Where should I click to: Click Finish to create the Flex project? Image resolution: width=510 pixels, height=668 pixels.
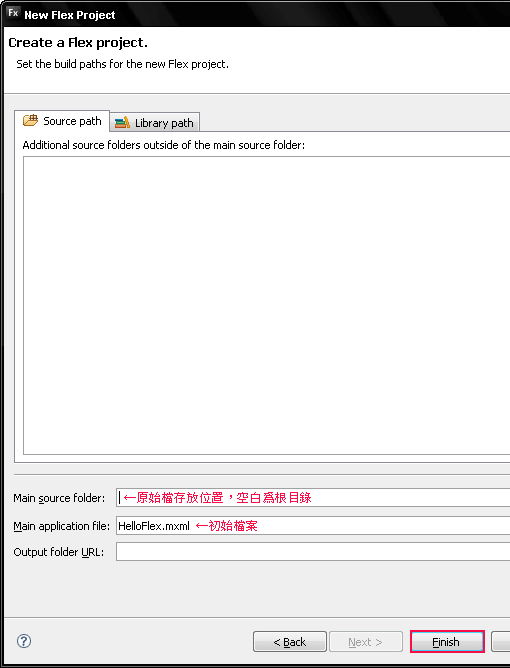pyautogui.click(x=447, y=642)
